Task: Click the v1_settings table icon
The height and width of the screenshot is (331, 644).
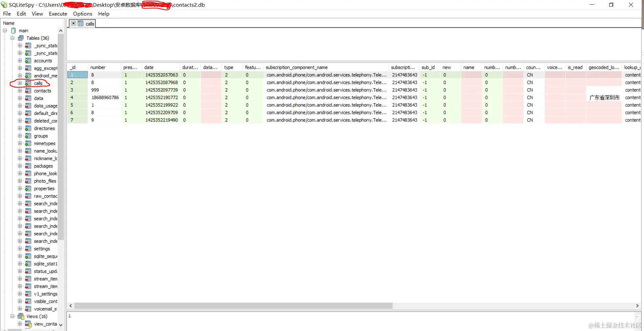Action: tap(28, 294)
